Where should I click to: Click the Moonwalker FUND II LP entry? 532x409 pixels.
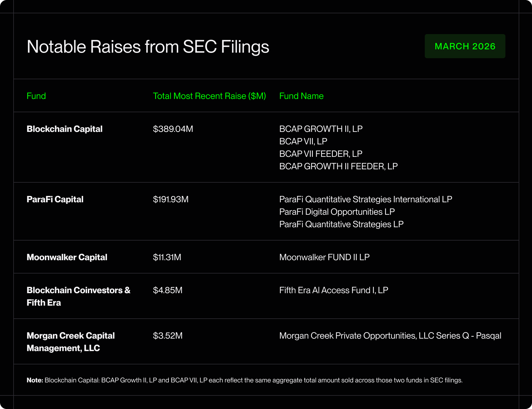click(x=324, y=257)
